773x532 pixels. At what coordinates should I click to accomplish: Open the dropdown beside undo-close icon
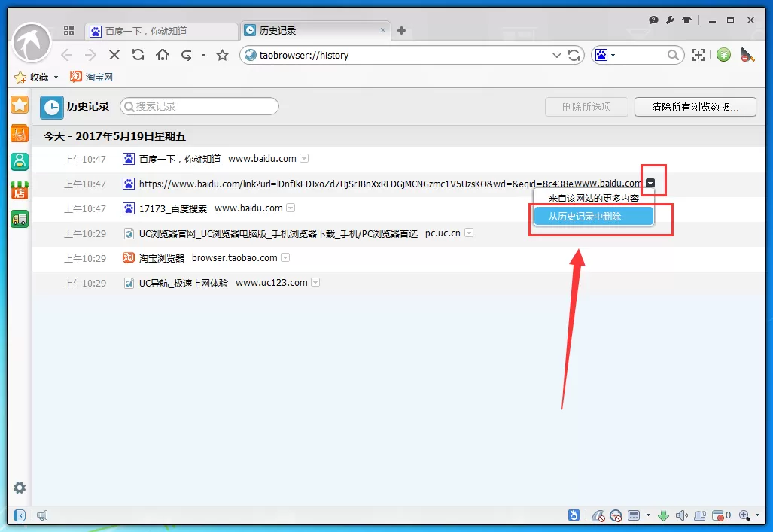click(x=203, y=56)
